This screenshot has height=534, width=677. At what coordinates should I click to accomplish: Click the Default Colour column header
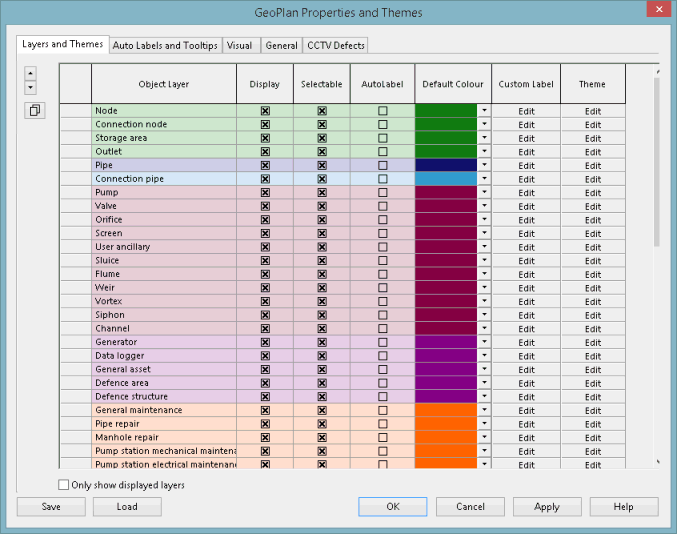click(453, 84)
